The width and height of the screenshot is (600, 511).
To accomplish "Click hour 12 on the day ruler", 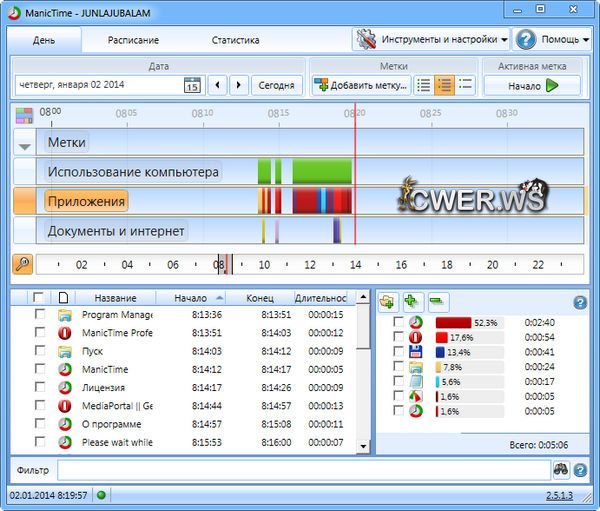I will pyautogui.click(x=310, y=264).
